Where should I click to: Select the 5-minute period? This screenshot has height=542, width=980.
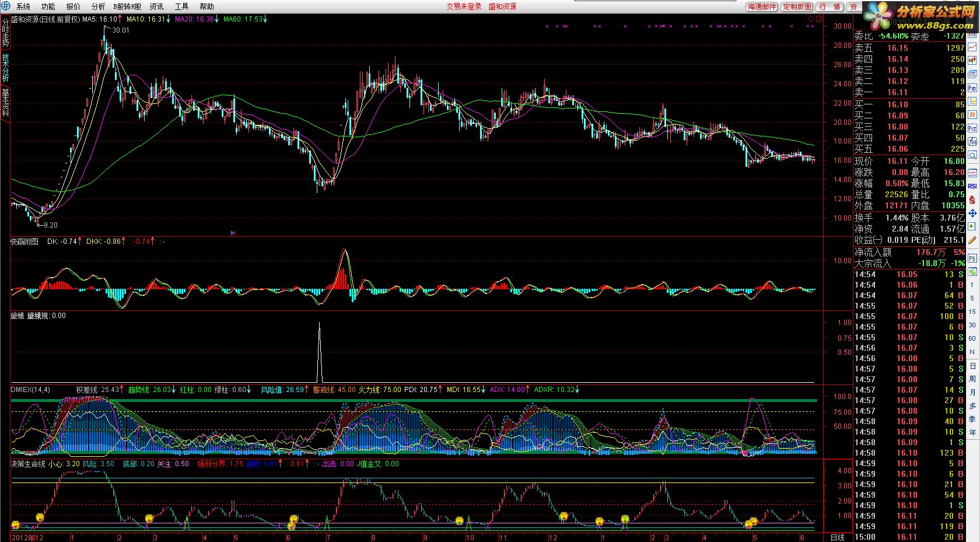click(972, 298)
